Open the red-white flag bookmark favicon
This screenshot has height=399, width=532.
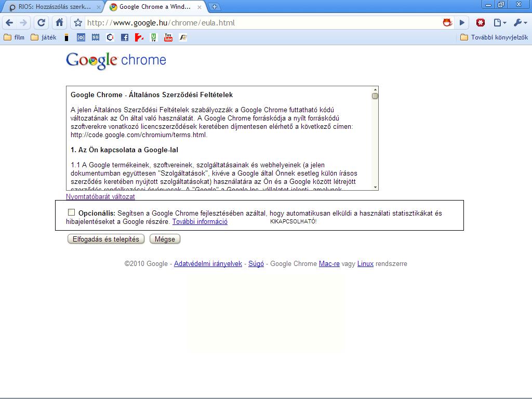tap(139, 37)
